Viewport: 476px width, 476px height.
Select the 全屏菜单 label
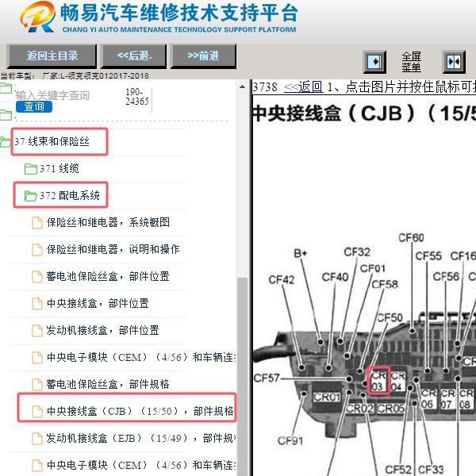click(411, 62)
